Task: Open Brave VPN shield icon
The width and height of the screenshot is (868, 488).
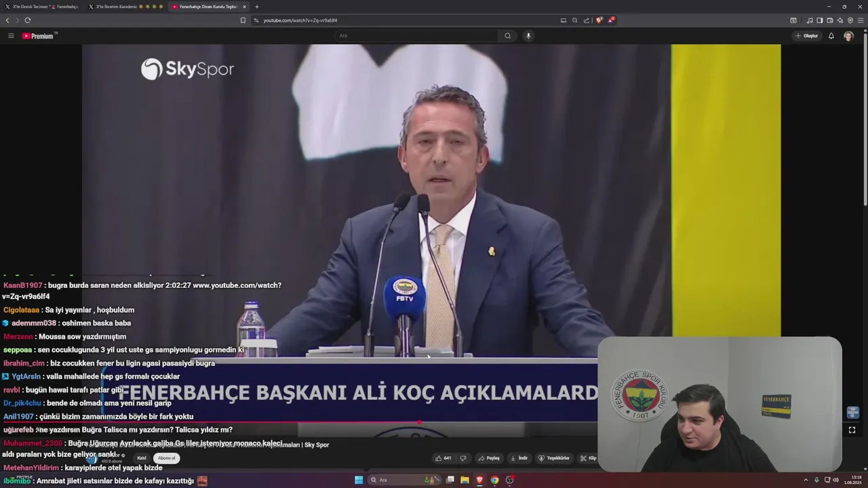Action: 850,20
